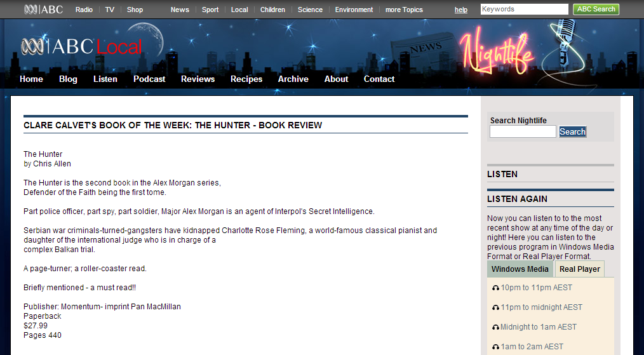This screenshot has height=355, width=644.
Task: Select the Windows Media tab
Action: click(520, 269)
